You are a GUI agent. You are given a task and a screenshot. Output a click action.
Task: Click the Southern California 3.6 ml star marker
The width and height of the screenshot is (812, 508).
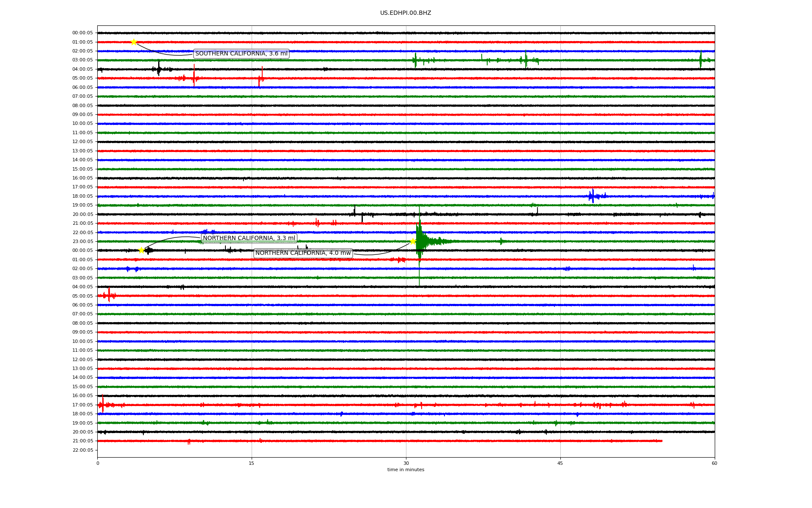(134, 42)
